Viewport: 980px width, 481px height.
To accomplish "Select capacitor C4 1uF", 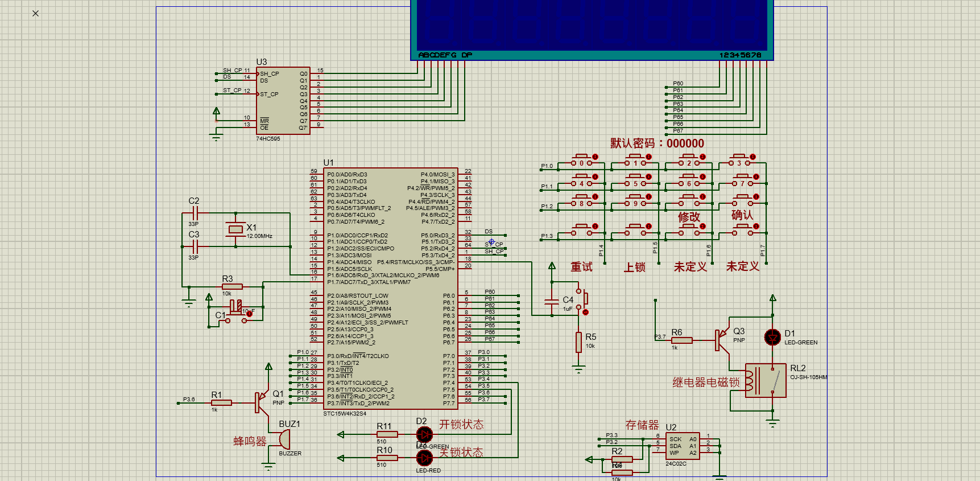I will 552,301.
